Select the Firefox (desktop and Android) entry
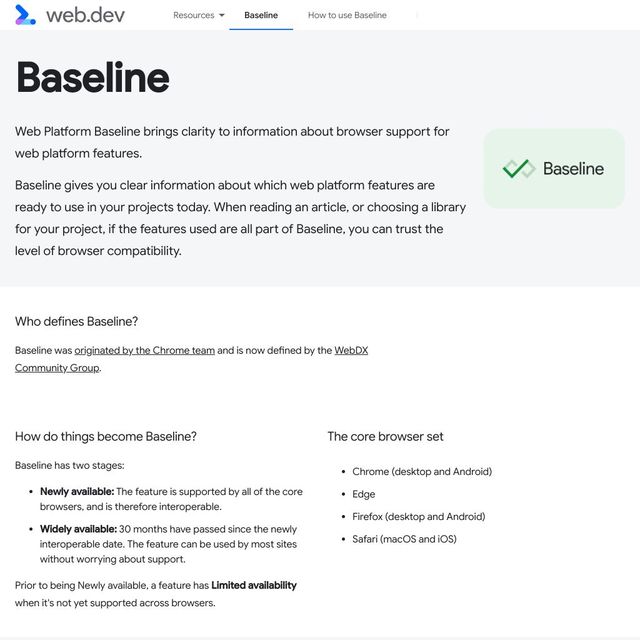 tap(418, 516)
